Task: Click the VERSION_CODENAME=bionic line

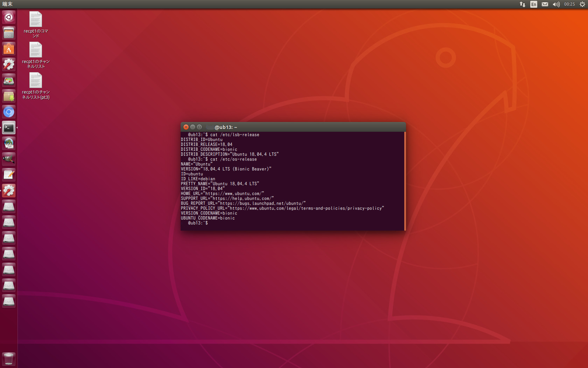Action: coord(209,213)
